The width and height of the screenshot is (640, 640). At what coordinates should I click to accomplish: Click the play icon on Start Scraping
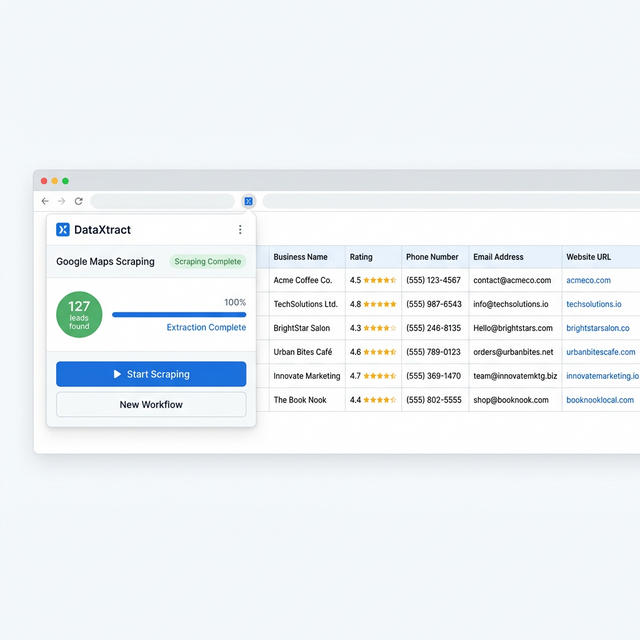click(117, 374)
